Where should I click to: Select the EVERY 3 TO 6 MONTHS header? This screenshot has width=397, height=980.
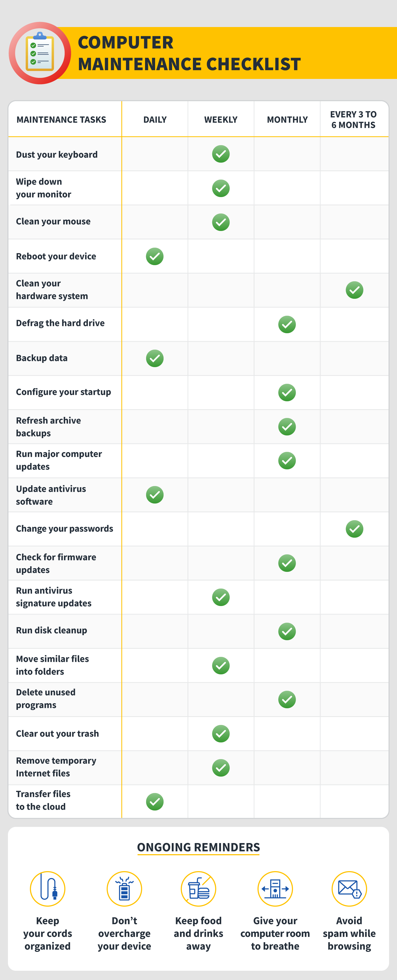click(x=353, y=120)
